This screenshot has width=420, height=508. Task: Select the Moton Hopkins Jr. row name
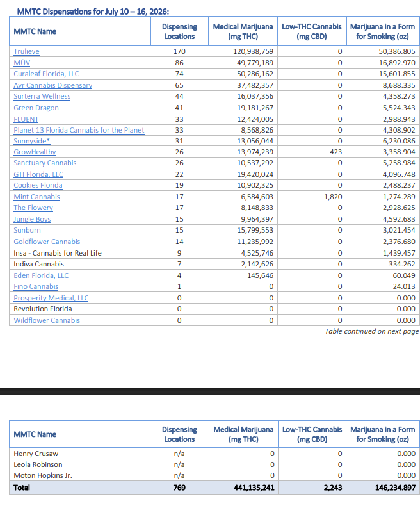[43, 475]
